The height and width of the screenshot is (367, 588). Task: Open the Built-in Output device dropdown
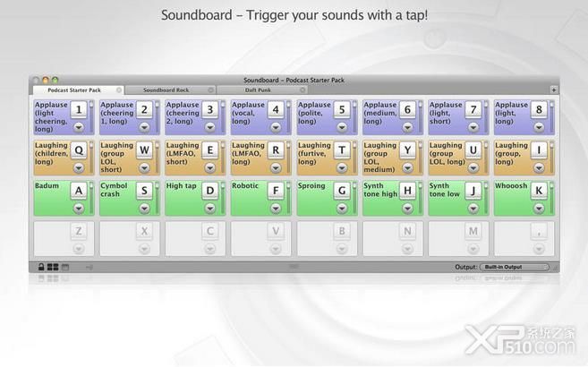pyautogui.click(x=515, y=267)
